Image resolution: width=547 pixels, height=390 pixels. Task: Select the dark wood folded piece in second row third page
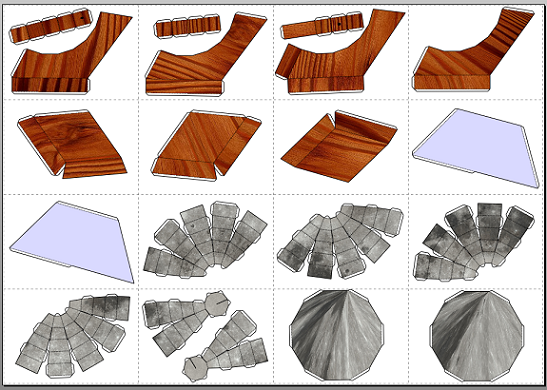pyautogui.click(x=338, y=147)
